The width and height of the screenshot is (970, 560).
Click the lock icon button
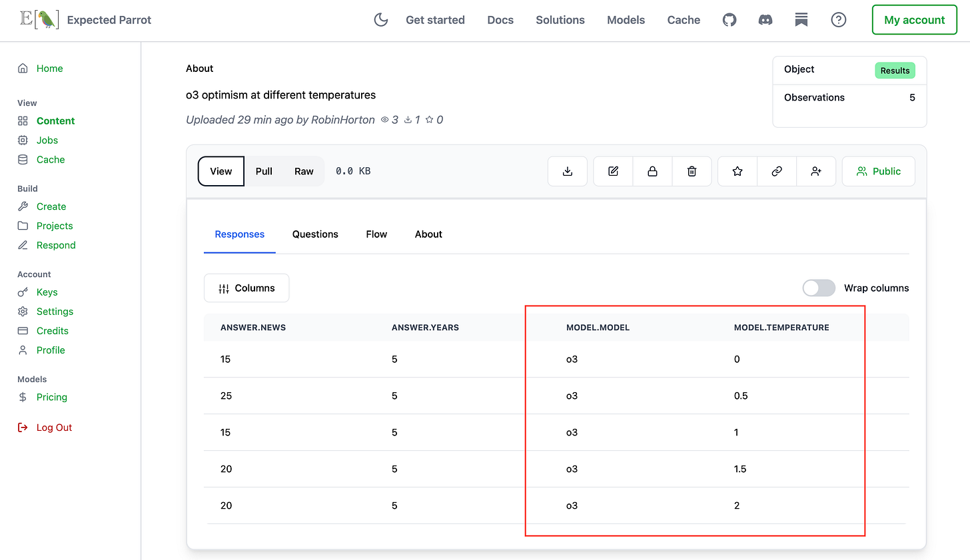(x=652, y=171)
